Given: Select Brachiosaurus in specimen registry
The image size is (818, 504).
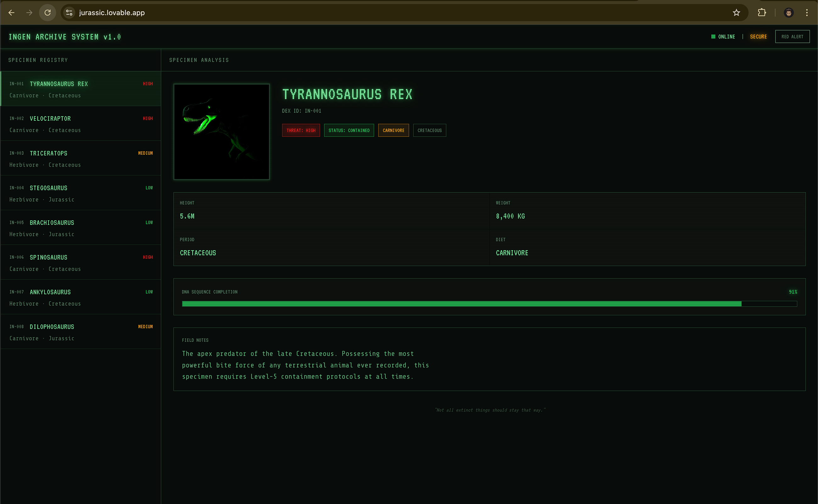Looking at the screenshot, I should [81, 227].
